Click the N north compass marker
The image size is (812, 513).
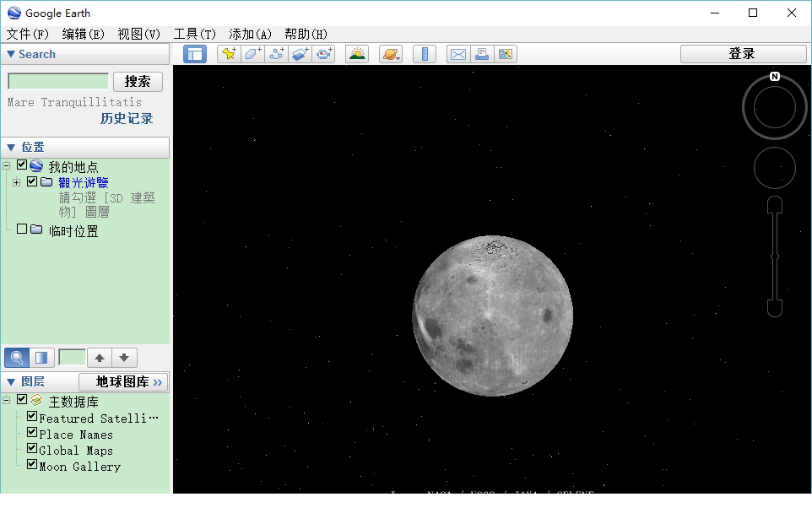pyautogui.click(x=775, y=77)
